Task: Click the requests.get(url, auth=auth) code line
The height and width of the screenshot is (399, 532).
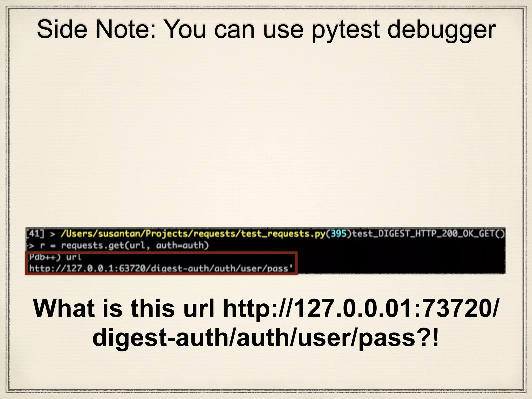Action: [x=124, y=245]
